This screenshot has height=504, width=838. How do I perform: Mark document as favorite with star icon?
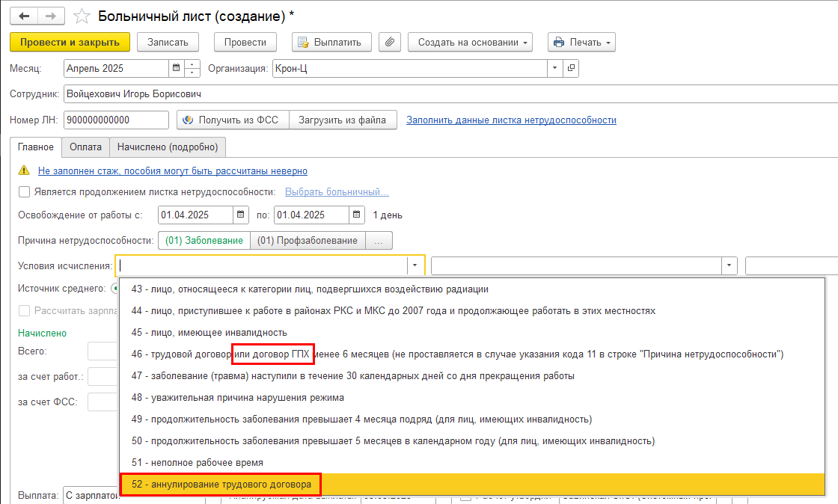82,16
